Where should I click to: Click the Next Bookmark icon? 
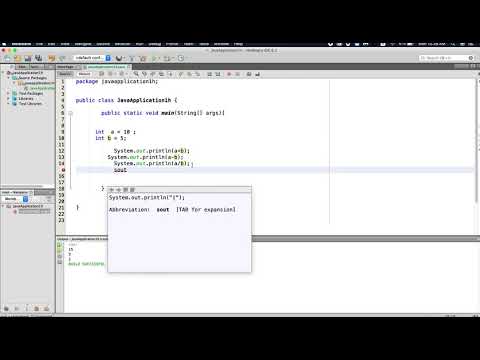click(189, 74)
